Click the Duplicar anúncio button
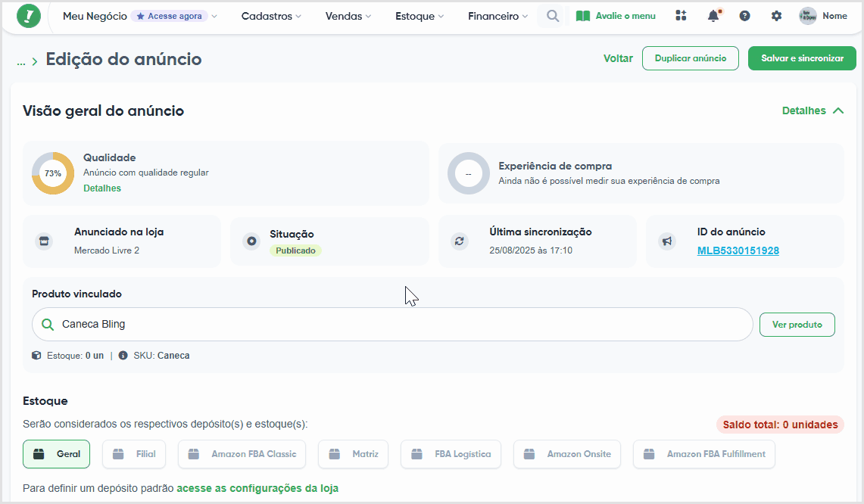 click(x=691, y=58)
